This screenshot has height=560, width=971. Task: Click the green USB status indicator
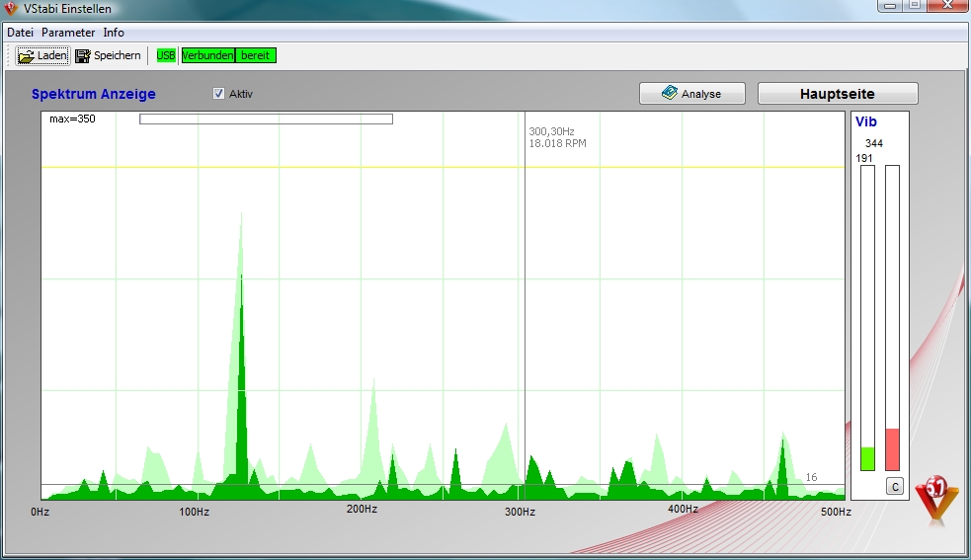166,55
